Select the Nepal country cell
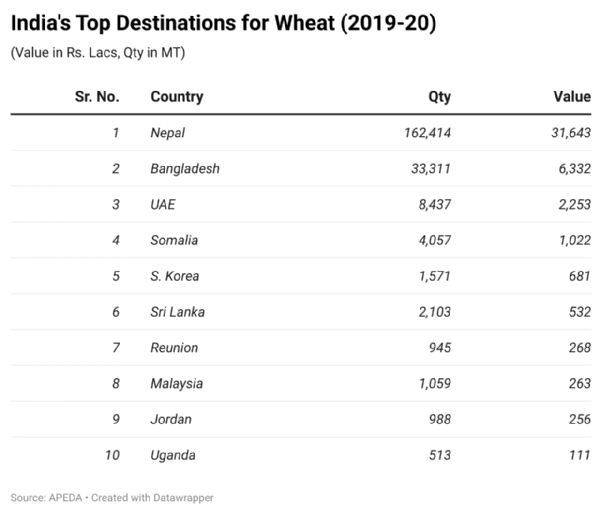This screenshot has height=513, width=600. click(x=168, y=133)
